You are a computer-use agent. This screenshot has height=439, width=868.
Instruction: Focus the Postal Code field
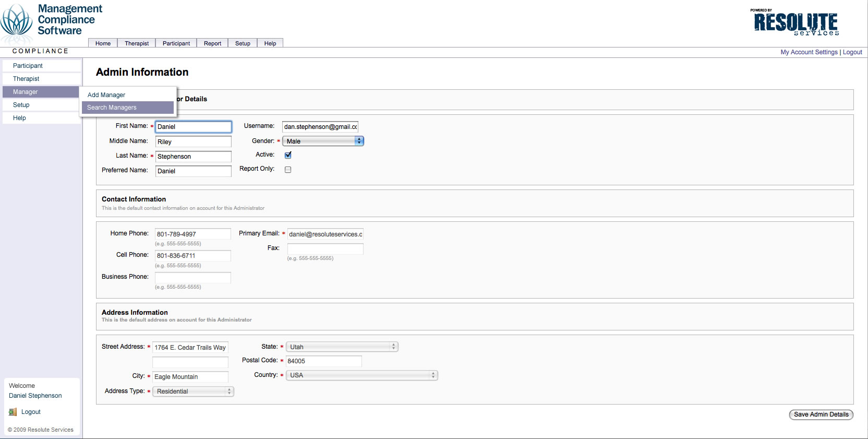(x=324, y=361)
